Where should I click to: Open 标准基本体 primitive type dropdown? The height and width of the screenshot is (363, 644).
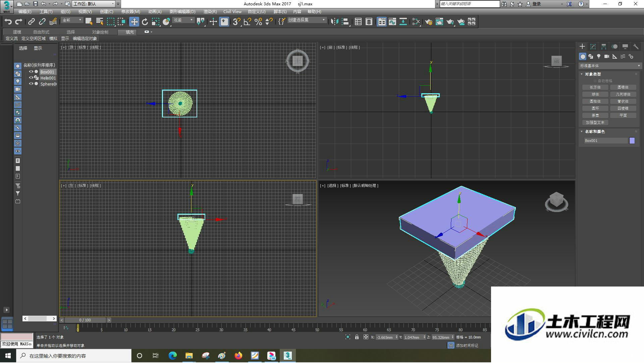pyautogui.click(x=610, y=66)
